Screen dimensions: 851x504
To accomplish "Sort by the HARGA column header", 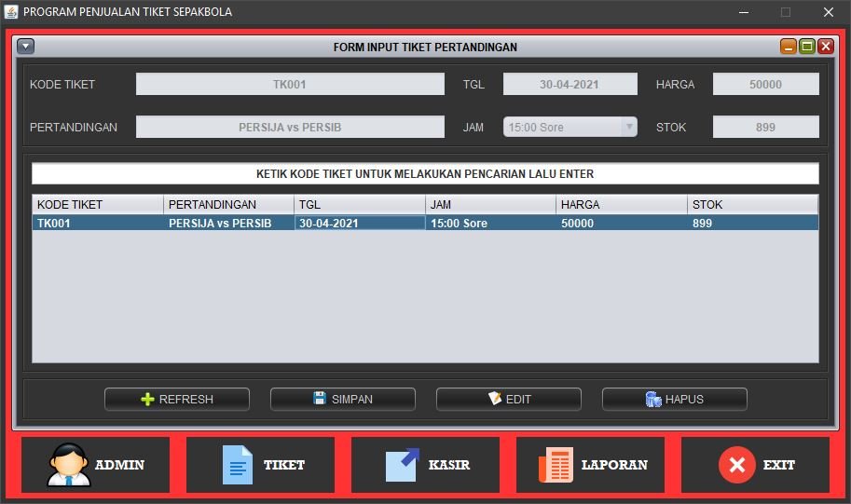I will click(622, 204).
